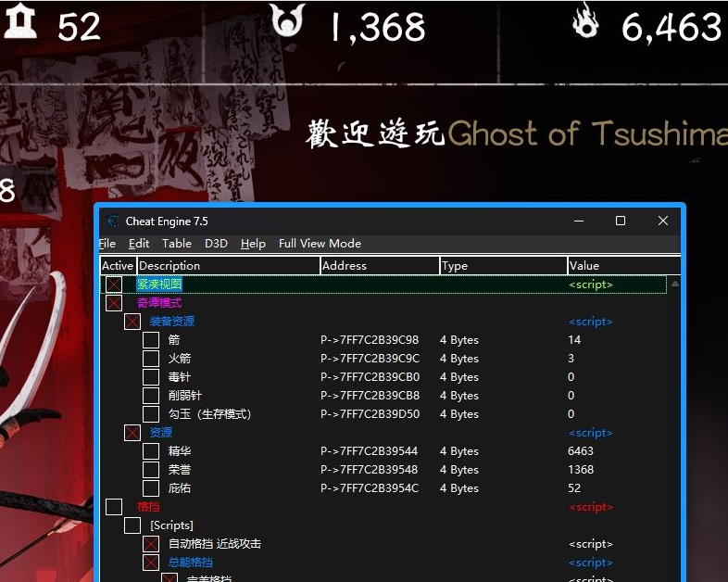Click the <script> value of 装备资源
728x582 pixels.
coord(591,322)
